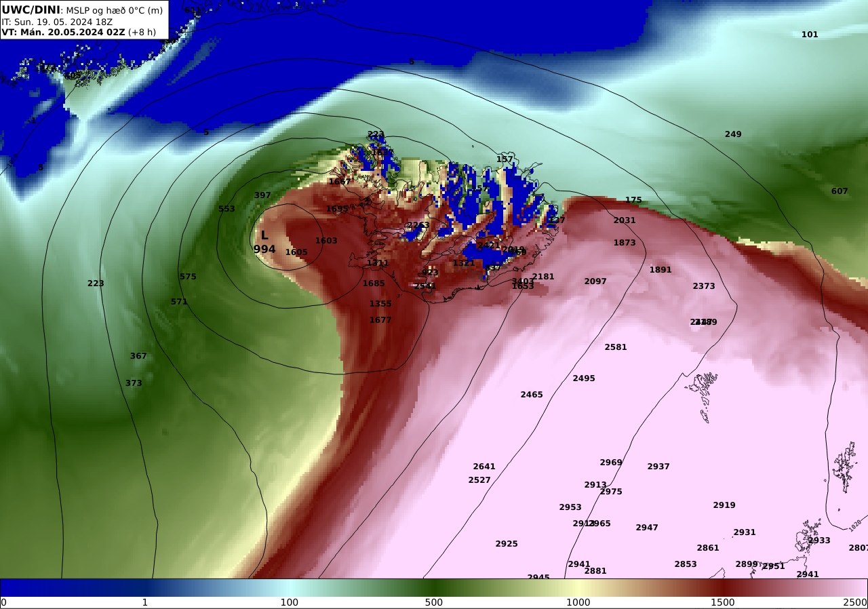
Task: Click the 2925 height label
Action: [x=507, y=544]
